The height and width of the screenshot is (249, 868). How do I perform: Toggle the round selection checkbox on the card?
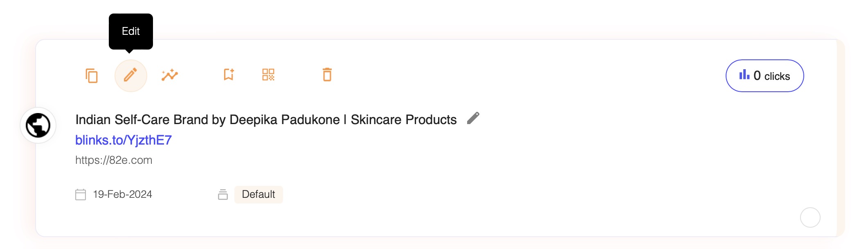[x=810, y=217]
